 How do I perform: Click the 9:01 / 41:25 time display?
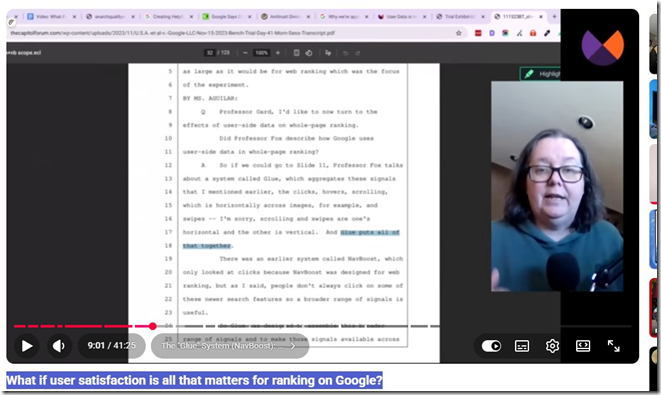pos(112,346)
